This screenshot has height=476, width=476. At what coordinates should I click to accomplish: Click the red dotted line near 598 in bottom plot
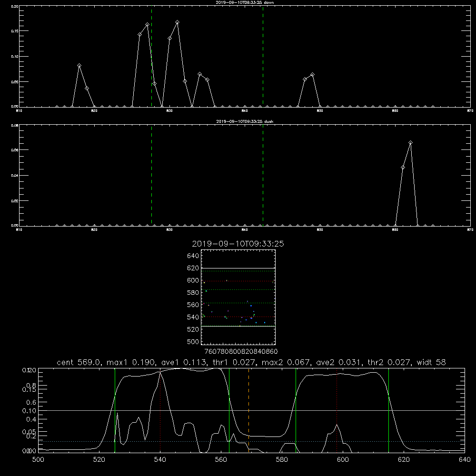click(337, 410)
